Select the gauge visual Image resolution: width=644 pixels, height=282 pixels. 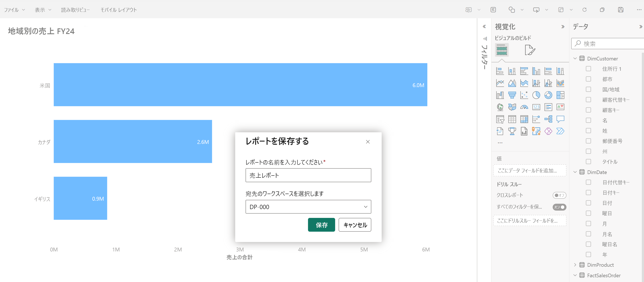tap(524, 107)
